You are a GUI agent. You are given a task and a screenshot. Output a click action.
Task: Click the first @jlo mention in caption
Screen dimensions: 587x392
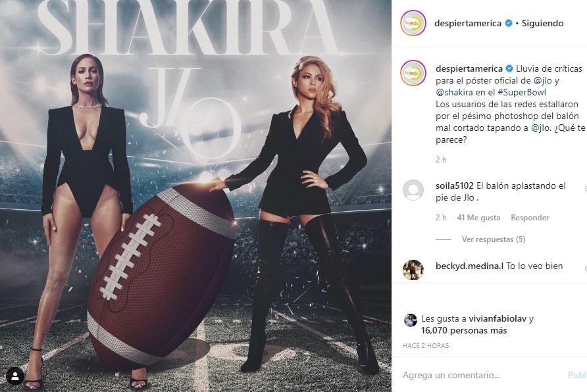[x=543, y=80]
